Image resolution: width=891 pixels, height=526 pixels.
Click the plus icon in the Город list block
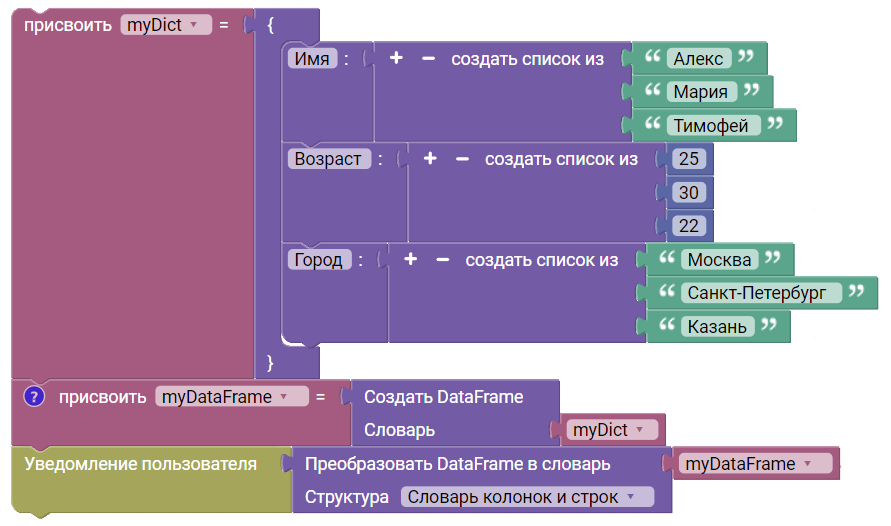click(x=410, y=259)
